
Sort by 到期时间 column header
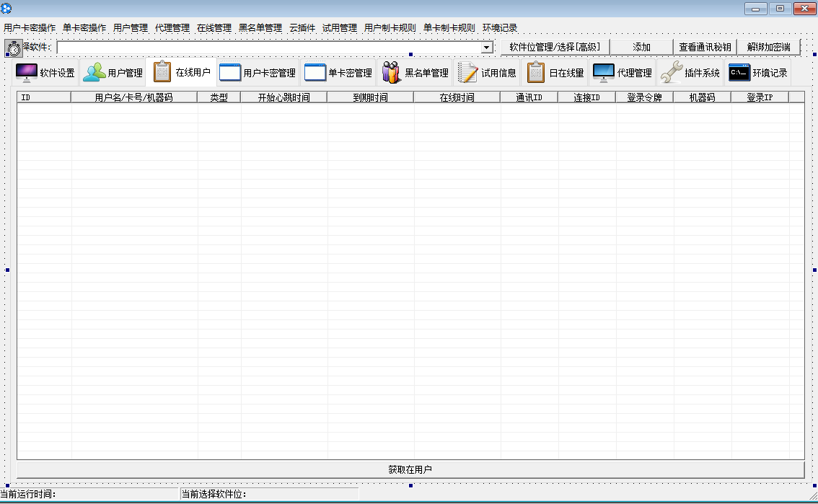pyautogui.click(x=370, y=97)
